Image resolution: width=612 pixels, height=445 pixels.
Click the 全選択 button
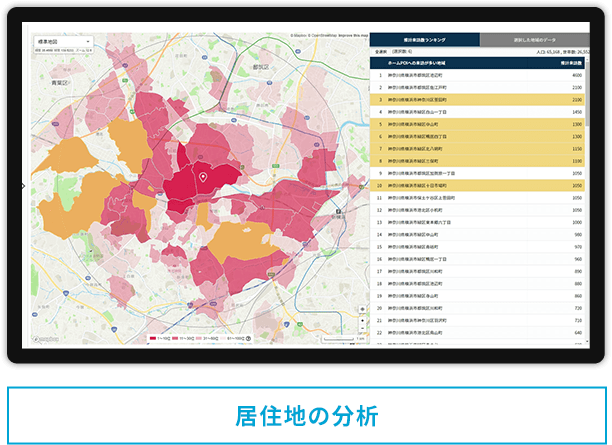click(379, 48)
